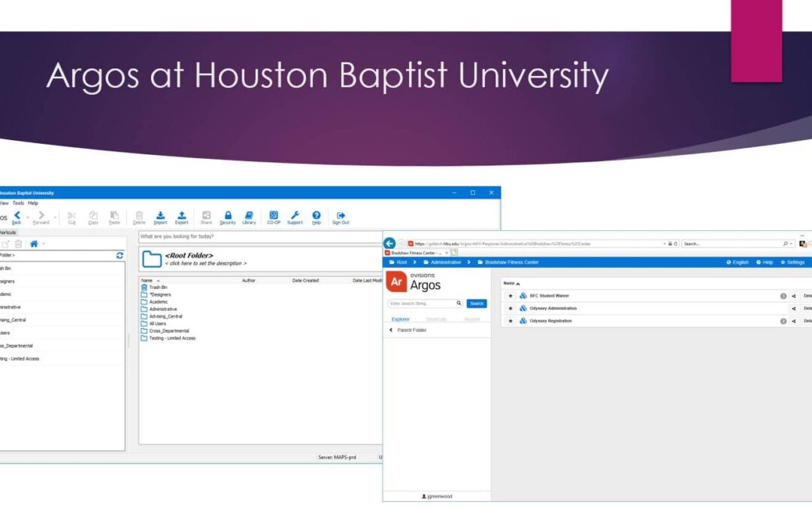Select the Cut scissors icon
The image size is (812, 508).
(71, 217)
